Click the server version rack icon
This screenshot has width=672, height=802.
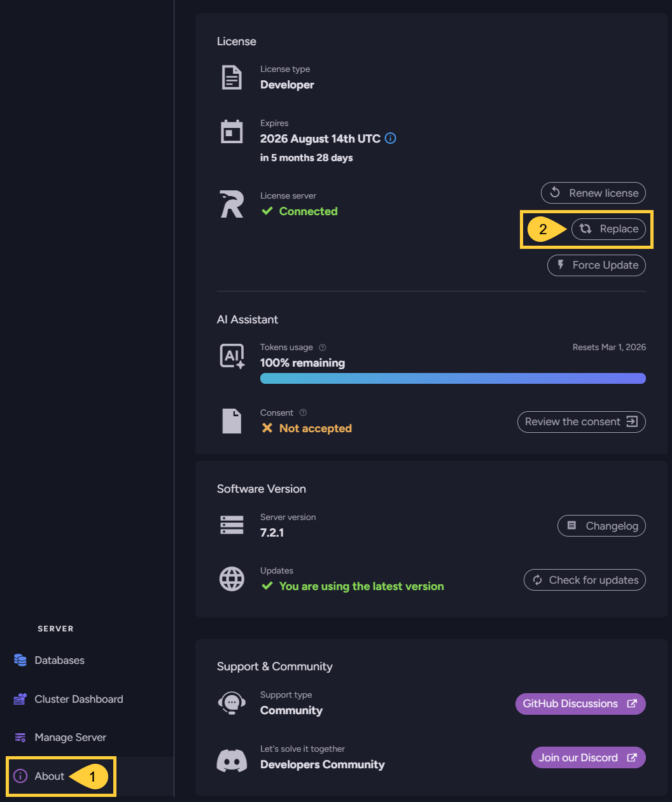click(232, 526)
